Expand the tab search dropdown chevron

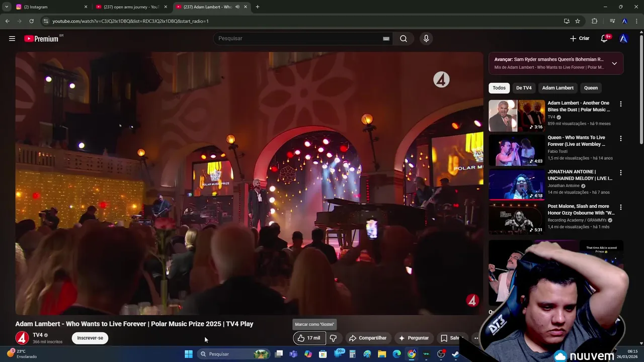pyautogui.click(x=7, y=7)
